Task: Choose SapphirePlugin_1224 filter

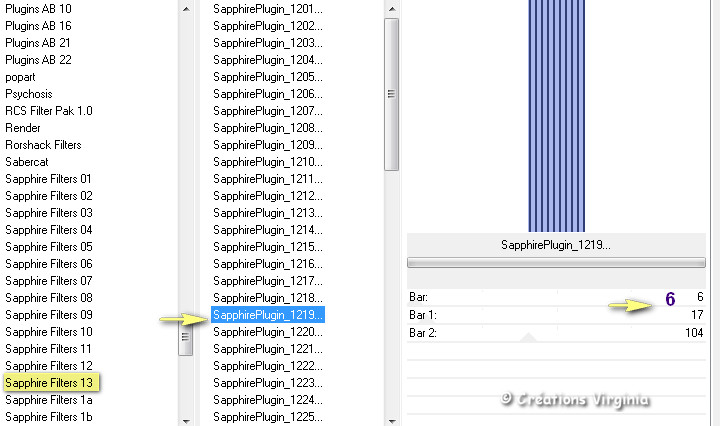Action: [268, 399]
